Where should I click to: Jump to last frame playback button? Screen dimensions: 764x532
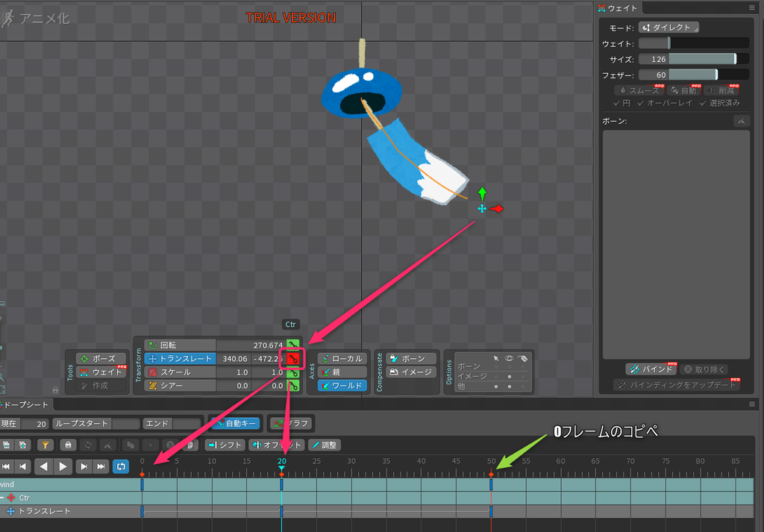tap(101, 467)
